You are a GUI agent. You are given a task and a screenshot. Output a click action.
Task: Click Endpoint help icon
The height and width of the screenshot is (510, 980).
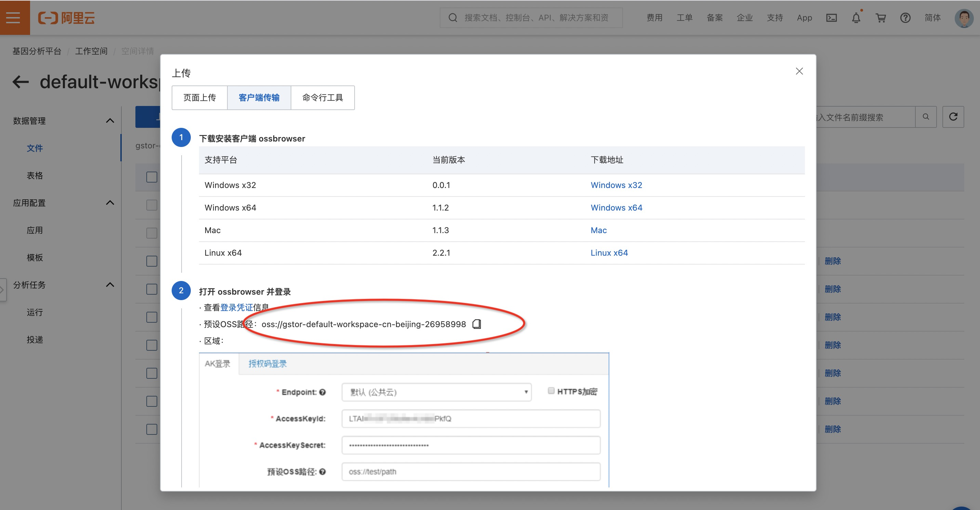point(322,392)
